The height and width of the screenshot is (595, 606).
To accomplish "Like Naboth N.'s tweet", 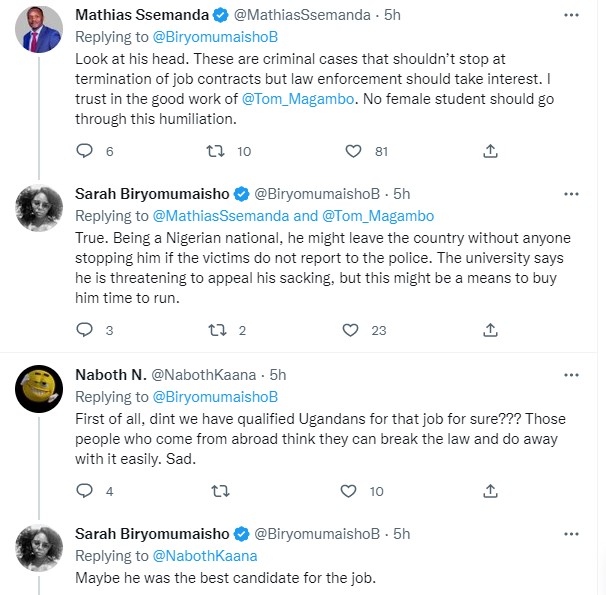I will (x=349, y=491).
